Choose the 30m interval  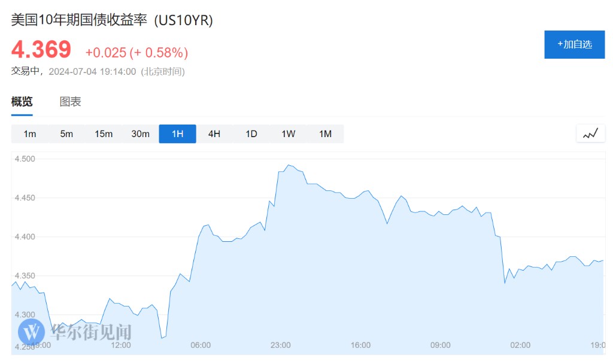pos(141,134)
